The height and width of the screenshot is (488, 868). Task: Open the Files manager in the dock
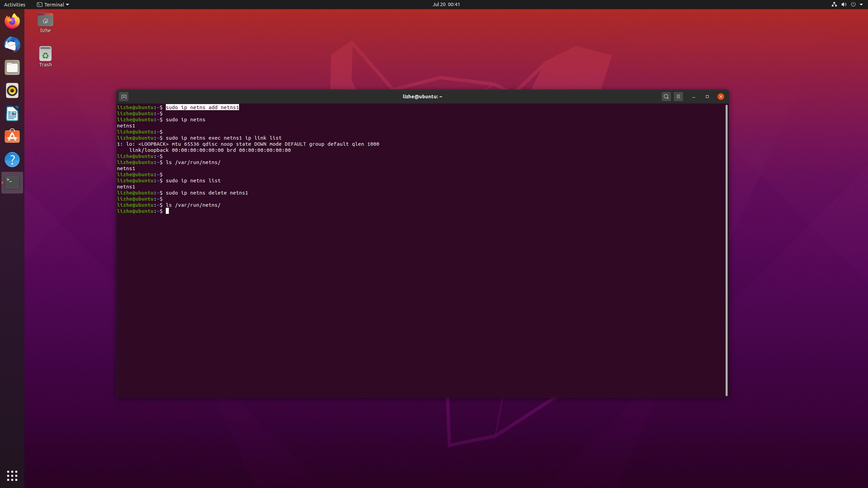pos(12,67)
